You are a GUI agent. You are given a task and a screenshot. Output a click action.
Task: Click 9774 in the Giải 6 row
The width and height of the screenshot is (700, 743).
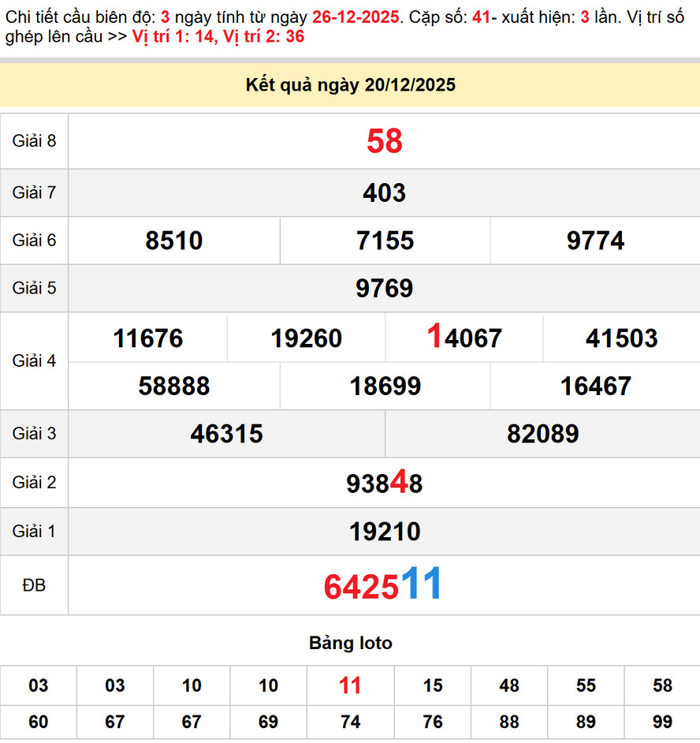(594, 241)
